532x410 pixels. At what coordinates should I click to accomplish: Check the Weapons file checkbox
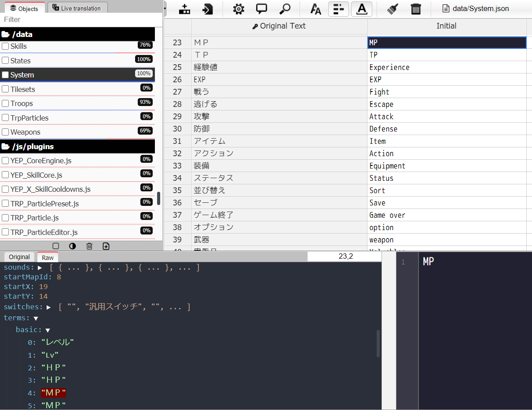pyautogui.click(x=5, y=132)
